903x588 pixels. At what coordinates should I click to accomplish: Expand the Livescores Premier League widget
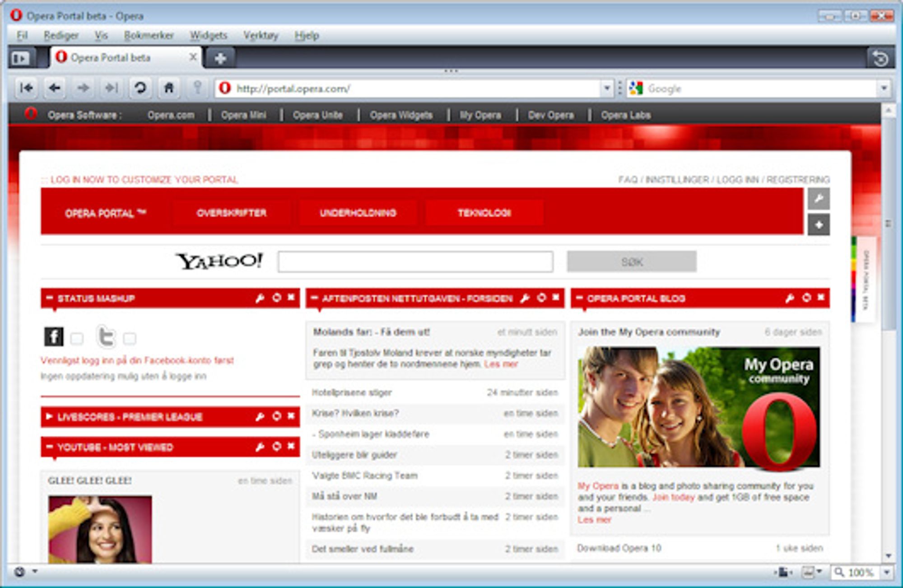pyautogui.click(x=50, y=416)
